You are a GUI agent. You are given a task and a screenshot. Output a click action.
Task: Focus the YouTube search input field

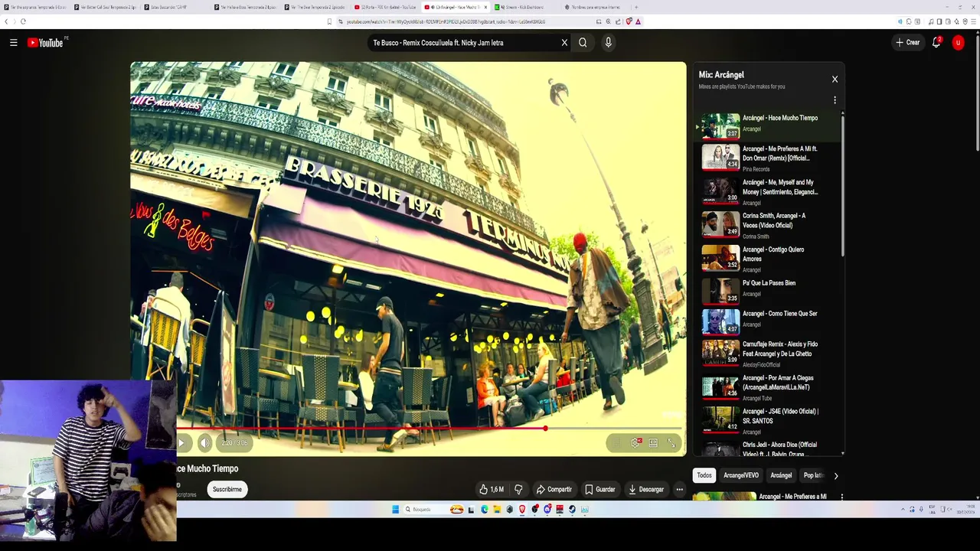464,43
